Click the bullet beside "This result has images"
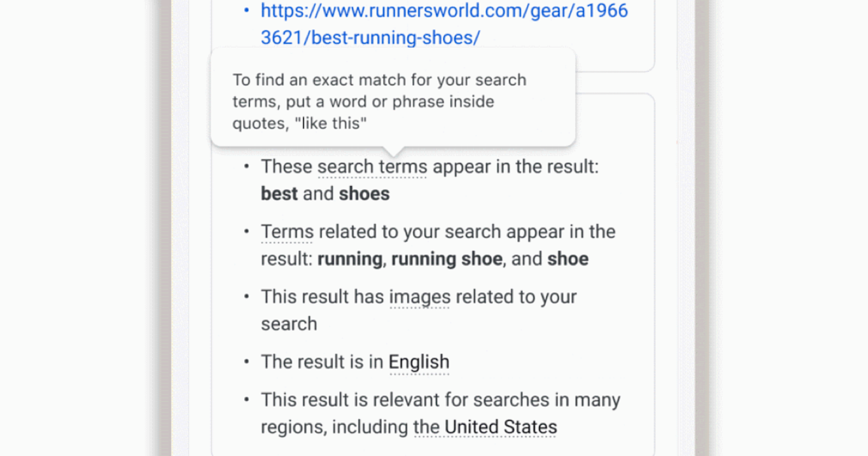868x456 pixels. pos(246,296)
